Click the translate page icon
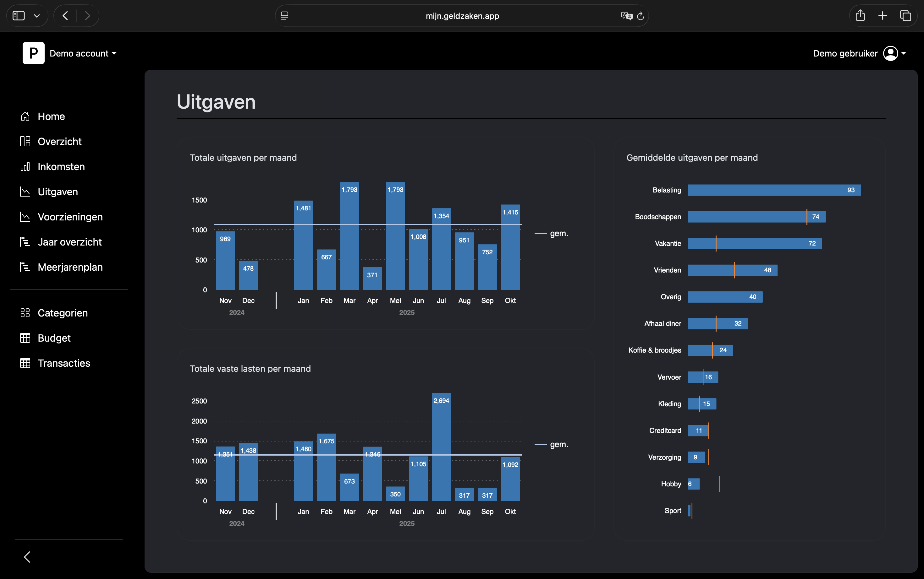The width and height of the screenshot is (924, 579). [626, 16]
